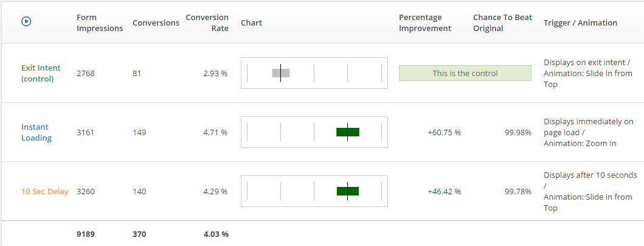This screenshot has width=644, height=246.
Task: Click the total 4.03 % conversion rate
Action: [216, 234]
